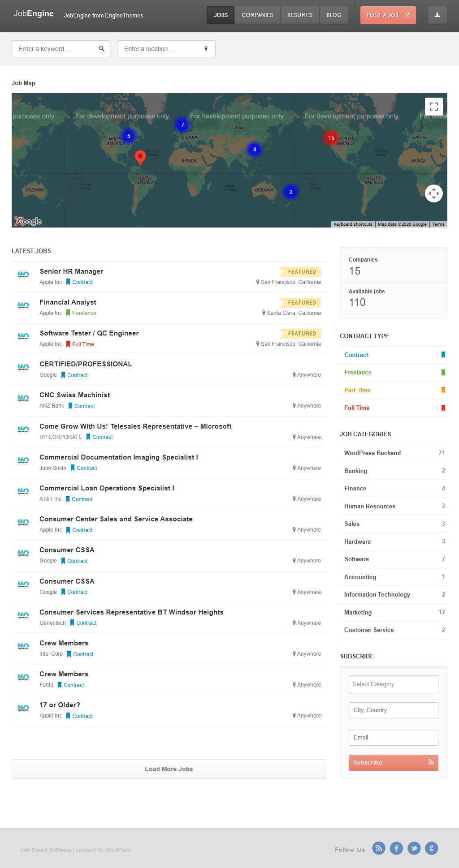Image resolution: width=459 pixels, height=868 pixels.
Task: Click the Subscribe button
Action: click(x=394, y=763)
